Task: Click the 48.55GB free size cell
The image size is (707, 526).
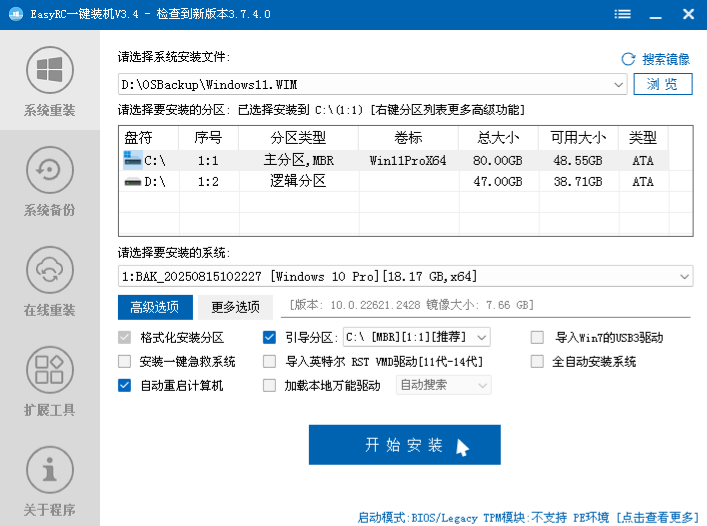Action: [x=578, y=161]
